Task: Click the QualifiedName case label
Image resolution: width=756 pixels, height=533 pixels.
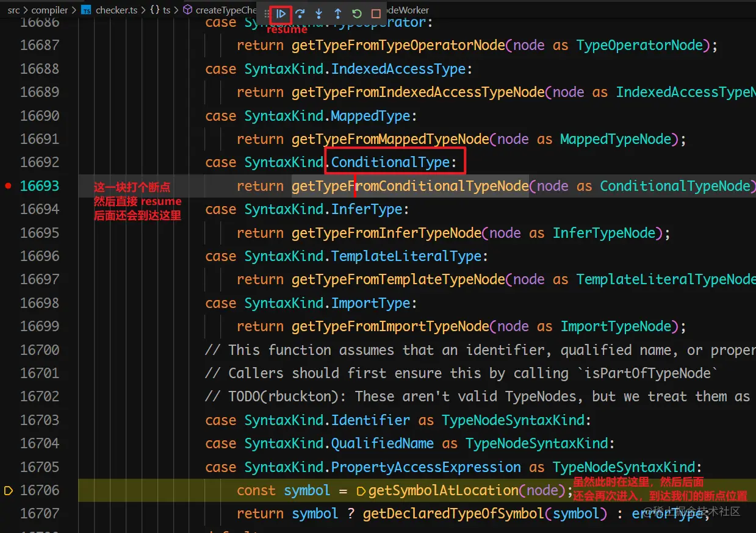Action: click(x=383, y=443)
